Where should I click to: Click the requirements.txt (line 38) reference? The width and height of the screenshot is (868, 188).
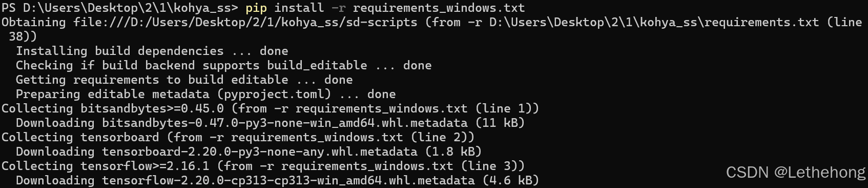coord(783,23)
